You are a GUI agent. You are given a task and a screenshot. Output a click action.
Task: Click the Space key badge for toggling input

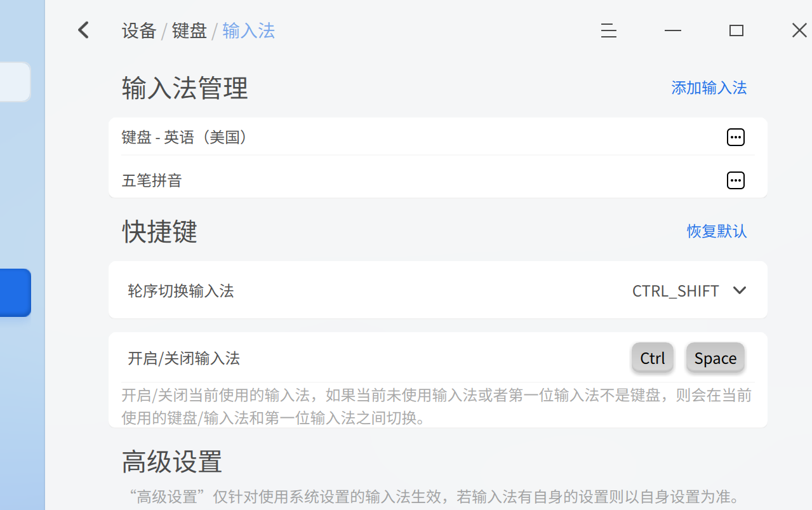click(x=715, y=358)
